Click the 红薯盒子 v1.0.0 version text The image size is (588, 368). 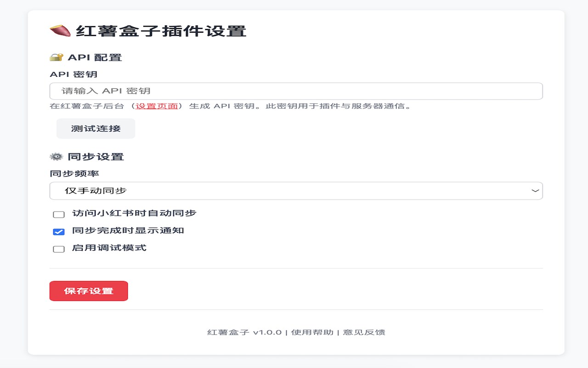(244, 332)
